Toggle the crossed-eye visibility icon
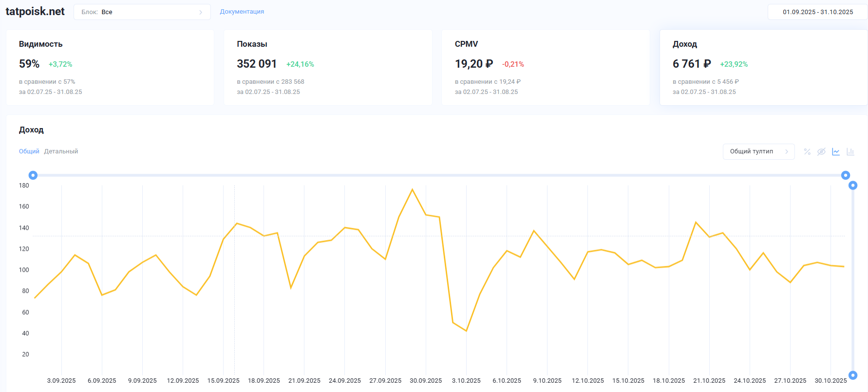 point(821,151)
